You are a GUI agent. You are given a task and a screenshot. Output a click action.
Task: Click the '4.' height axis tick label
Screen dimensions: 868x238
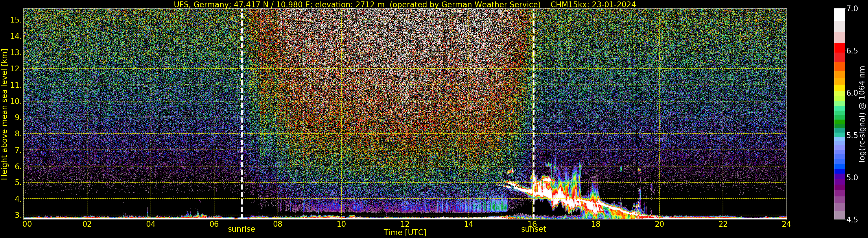[18, 199]
